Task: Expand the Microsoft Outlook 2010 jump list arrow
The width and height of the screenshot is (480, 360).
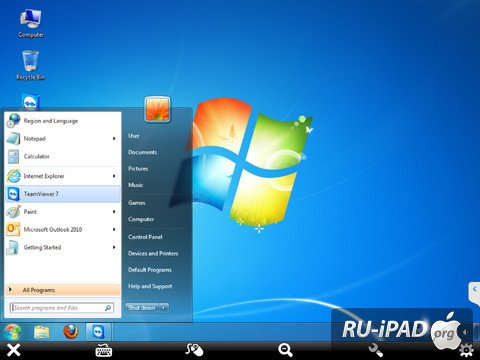Action: tap(114, 229)
